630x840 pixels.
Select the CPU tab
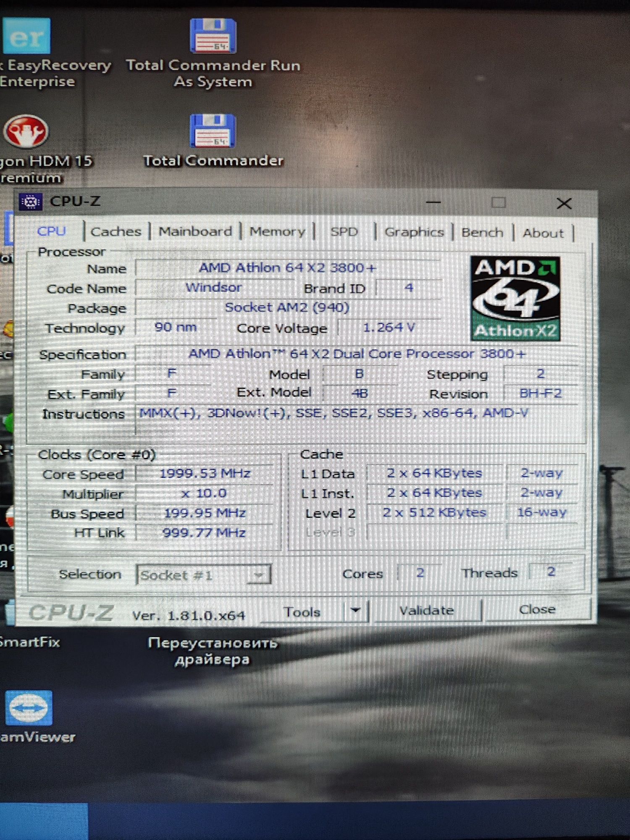click(x=52, y=231)
